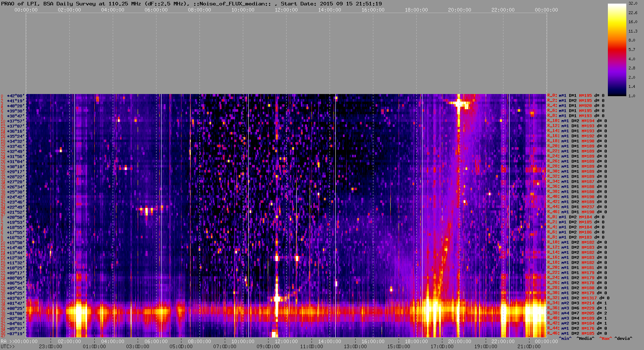Click the color scale bar legend

tap(617, 50)
